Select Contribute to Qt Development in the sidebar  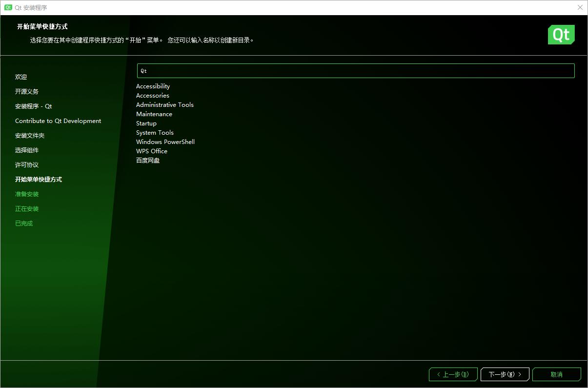click(58, 121)
